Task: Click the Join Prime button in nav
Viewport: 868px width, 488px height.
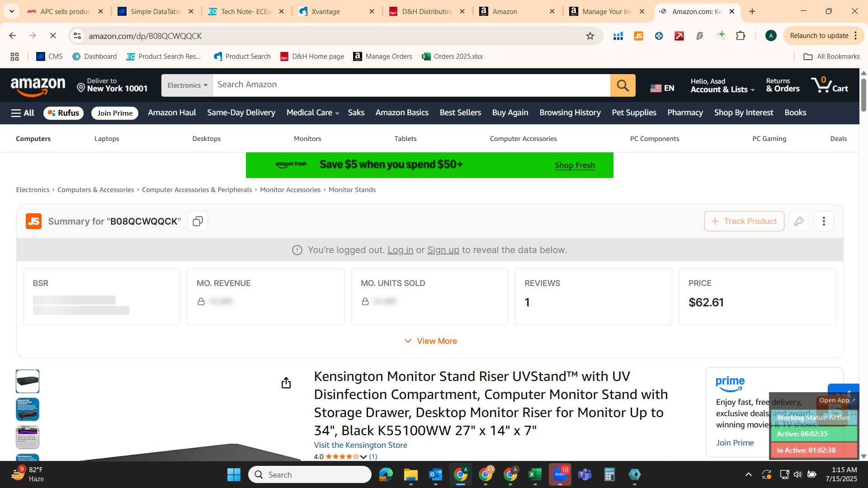Action: point(115,113)
